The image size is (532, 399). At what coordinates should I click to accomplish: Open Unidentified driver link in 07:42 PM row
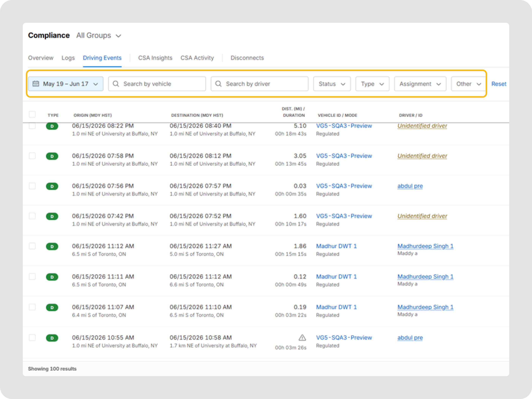click(x=422, y=216)
